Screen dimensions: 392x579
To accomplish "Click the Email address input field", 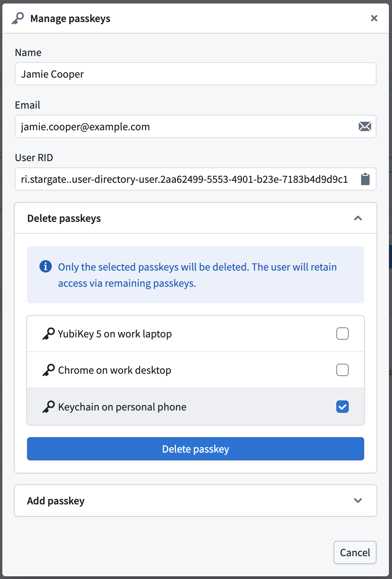I will click(x=196, y=126).
